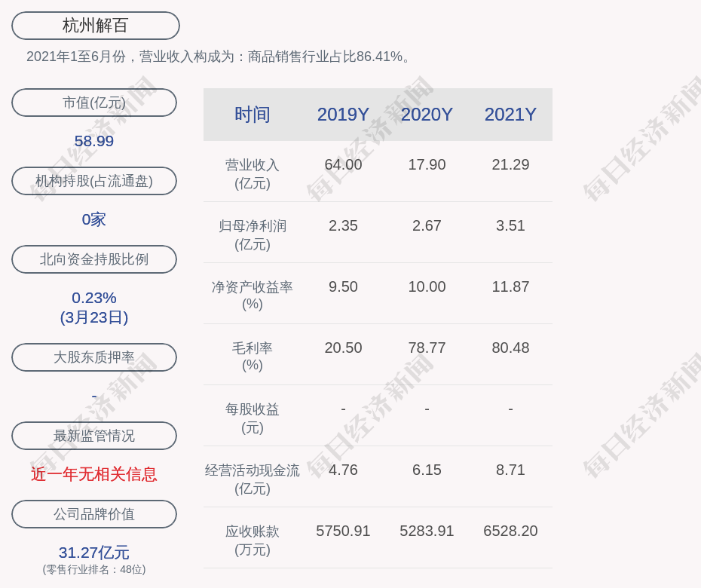Select the 31.27亿元 brand value figure
This screenshot has width=701, height=588.
pos(94,553)
